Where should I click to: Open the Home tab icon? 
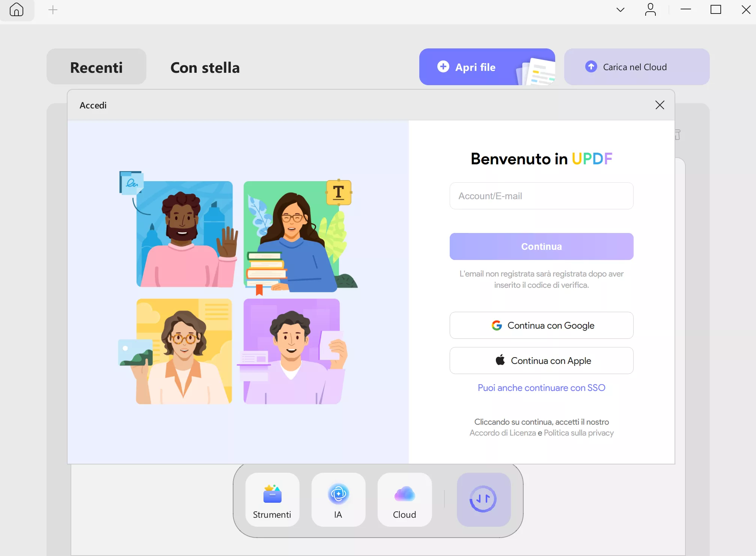click(17, 10)
